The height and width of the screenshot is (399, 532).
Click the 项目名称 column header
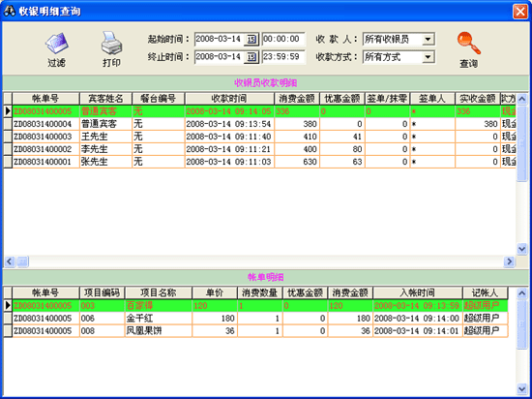coord(158,292)
